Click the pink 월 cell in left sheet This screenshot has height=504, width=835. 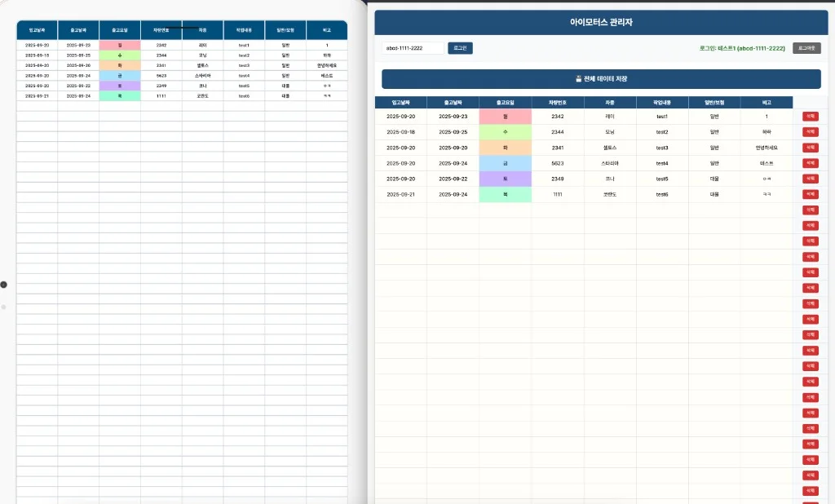(x=120, y=46)
